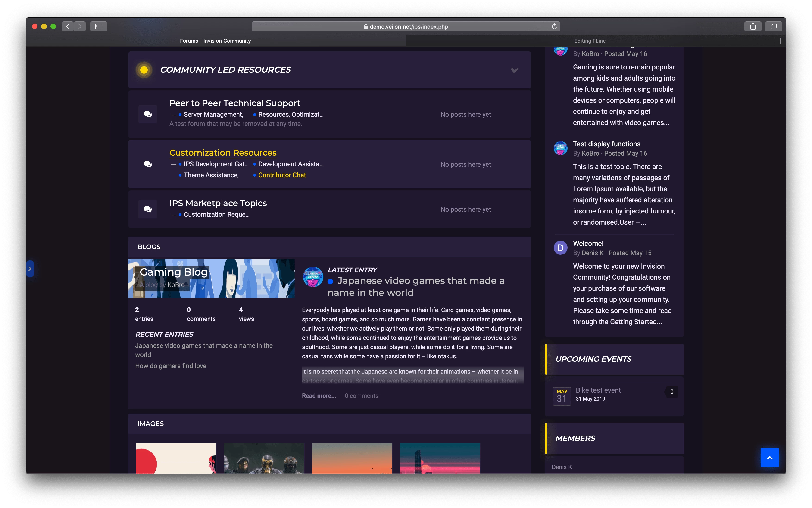This screenshot has width=812, height=508.
Task: Open Peer to Peer Technical Support forum
Action: click(x=235, y=103)
